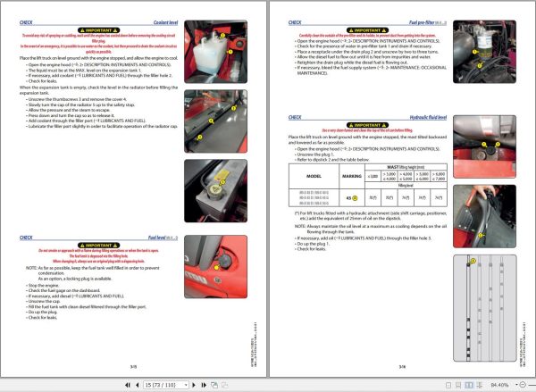Click the radiator cap photo
The height and width of the screenshot is (392, 536).
(x=215, y=191)
